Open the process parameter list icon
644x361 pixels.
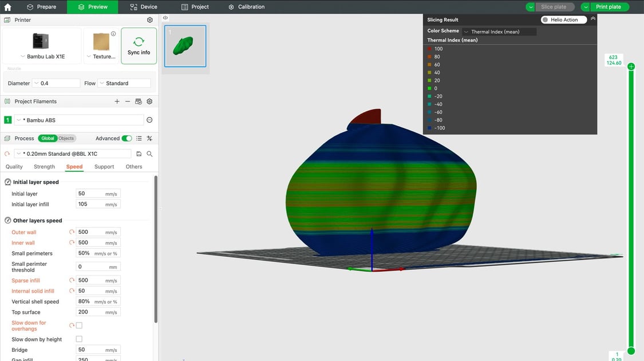click(139, 138)
